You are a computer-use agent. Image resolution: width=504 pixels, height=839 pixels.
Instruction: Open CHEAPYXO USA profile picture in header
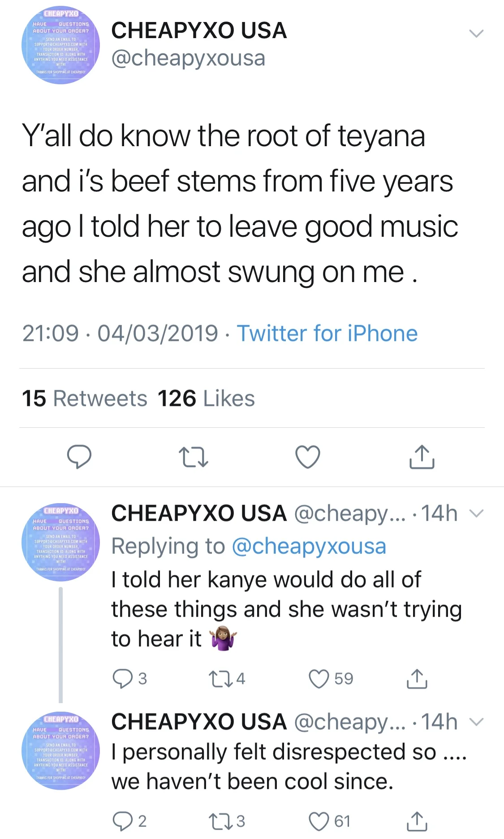tap(60, 45)
